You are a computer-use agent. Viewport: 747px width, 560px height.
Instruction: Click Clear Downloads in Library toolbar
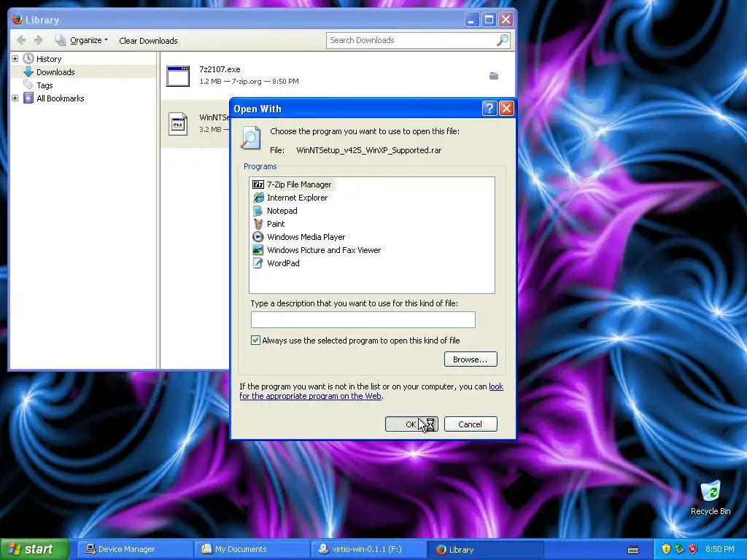coord(148,41)
